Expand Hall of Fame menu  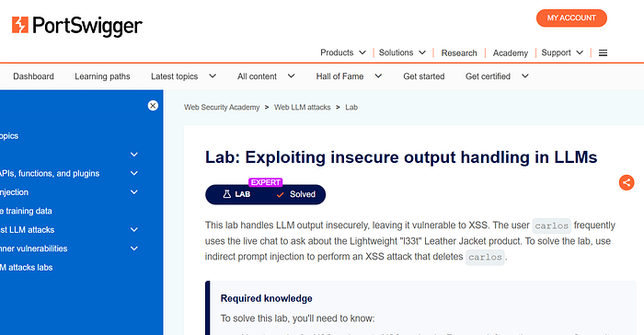tap(349, 76)
